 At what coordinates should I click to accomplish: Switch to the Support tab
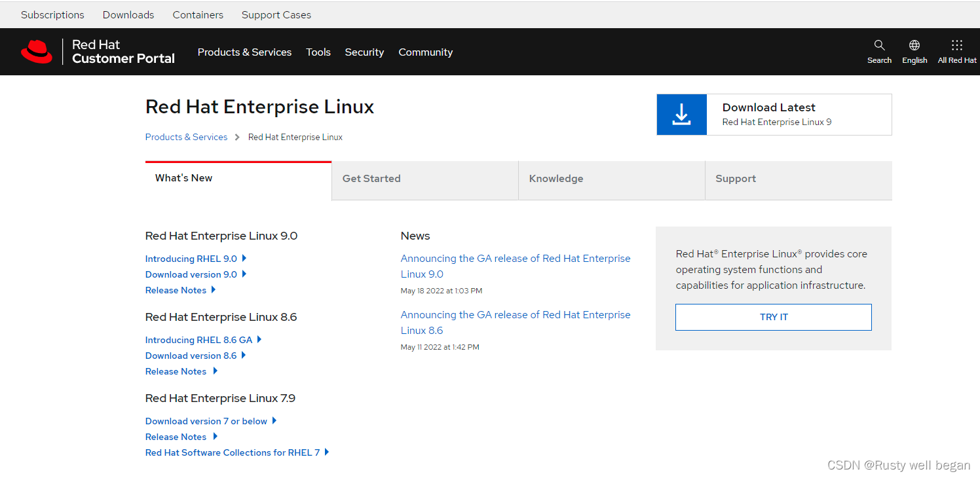tap(799, 180)
